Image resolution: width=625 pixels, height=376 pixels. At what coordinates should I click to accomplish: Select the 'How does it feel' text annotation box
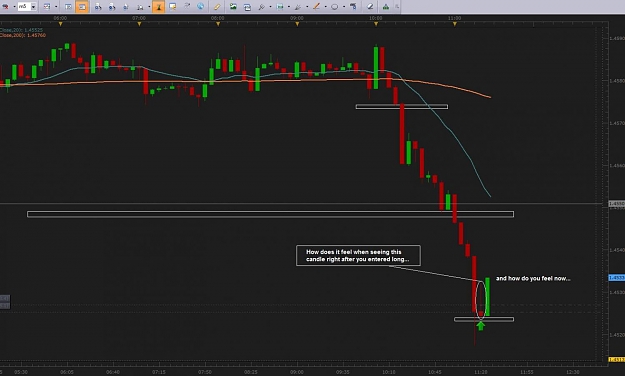coord(358,256)
